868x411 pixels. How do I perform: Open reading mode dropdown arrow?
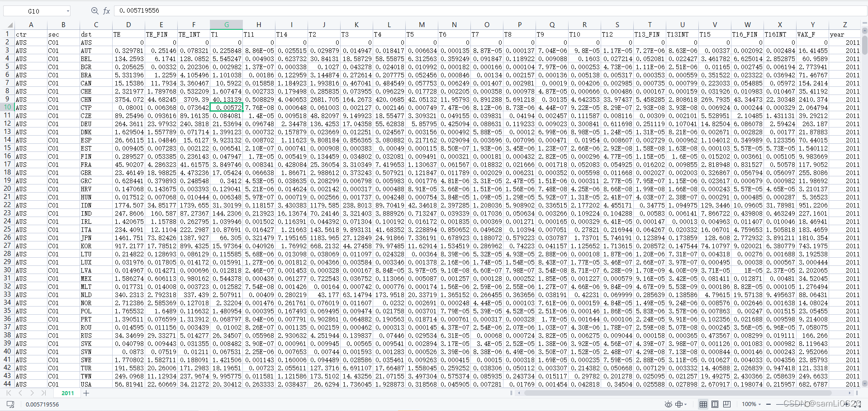(x=686, y=404)
